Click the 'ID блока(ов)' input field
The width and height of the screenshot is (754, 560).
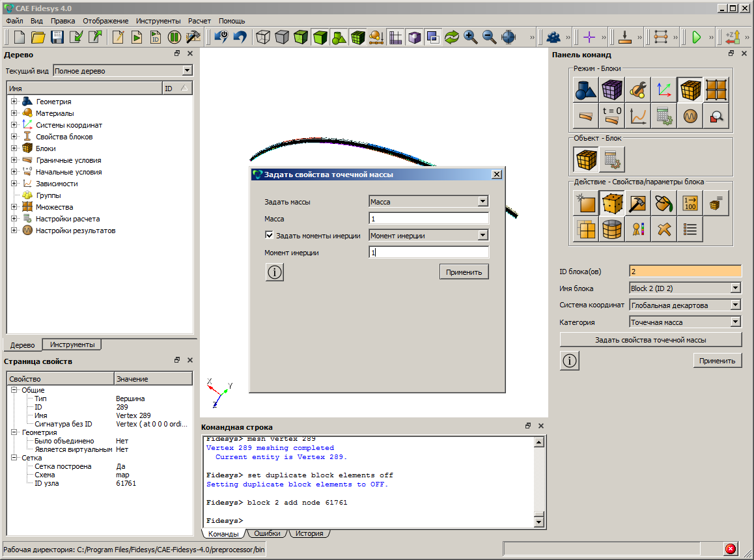685,272
